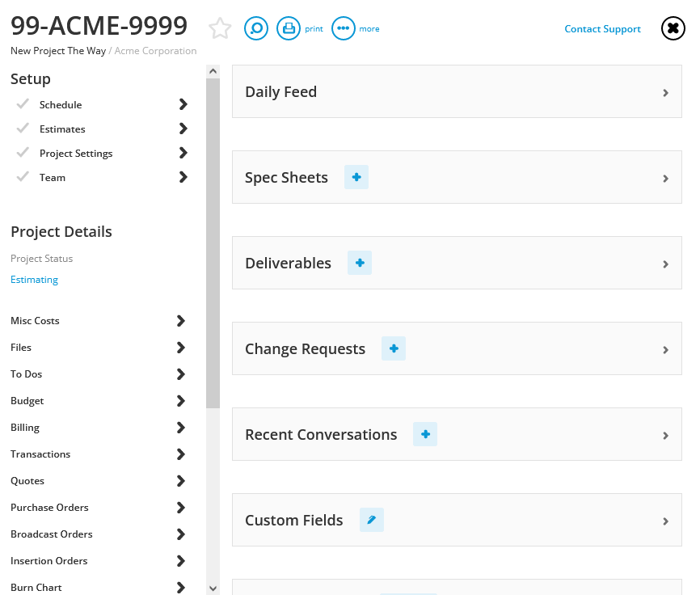Click the Contact Support link
This screenshot has width=700, height=595.
tap(602, 29)
